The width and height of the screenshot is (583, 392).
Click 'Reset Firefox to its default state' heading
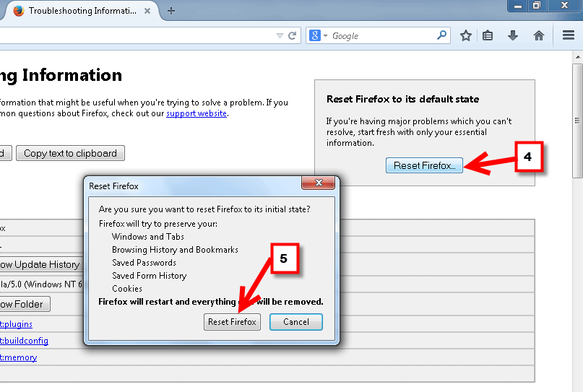click(x=402, y=99)
